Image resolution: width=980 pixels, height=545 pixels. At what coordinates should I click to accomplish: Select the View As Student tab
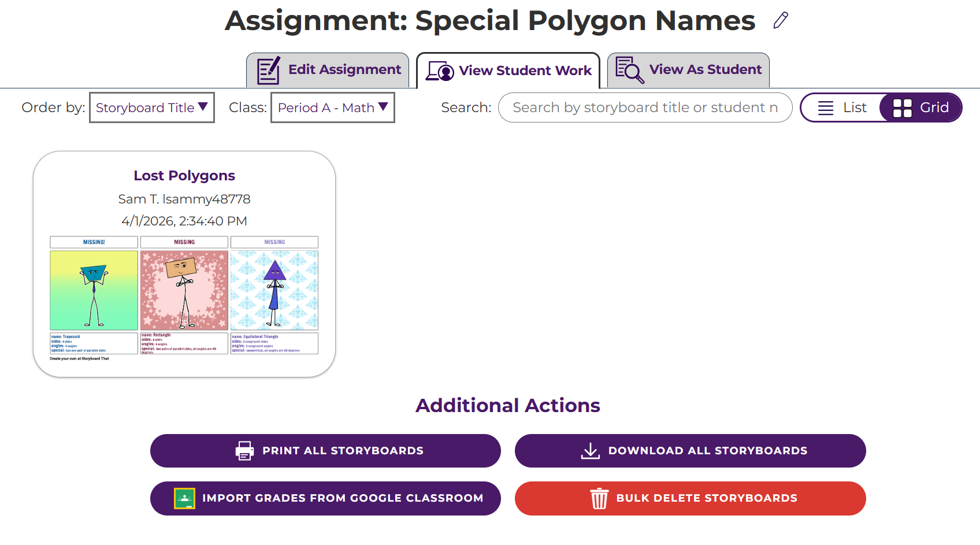689,70
